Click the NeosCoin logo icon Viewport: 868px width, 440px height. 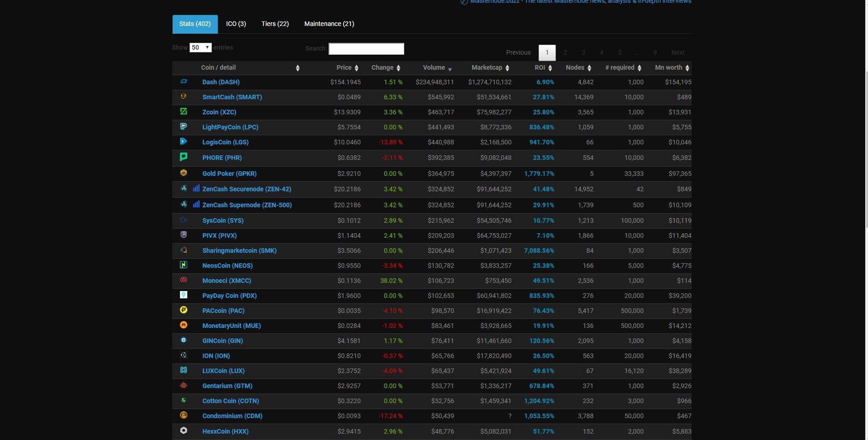pos(184,265)
